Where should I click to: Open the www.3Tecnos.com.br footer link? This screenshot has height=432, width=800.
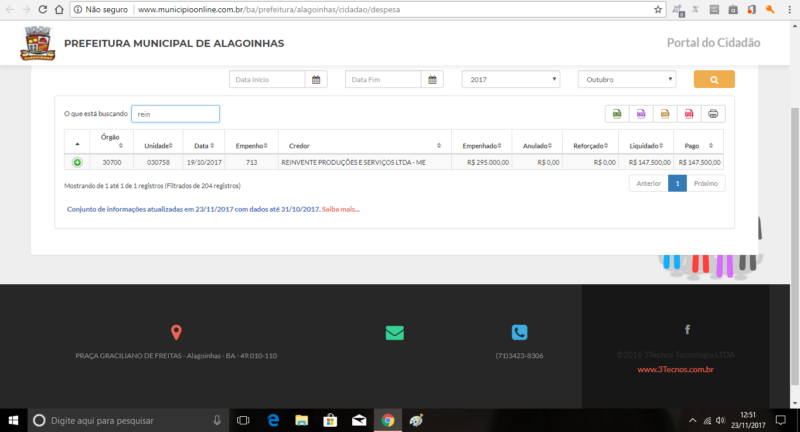coord(675,369)
